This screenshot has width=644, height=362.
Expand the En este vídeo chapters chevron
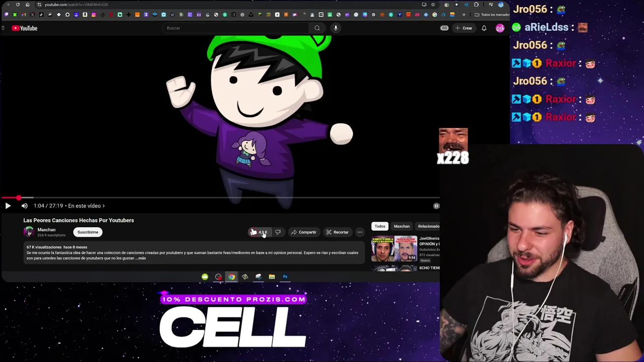click(x=103, y=206)
